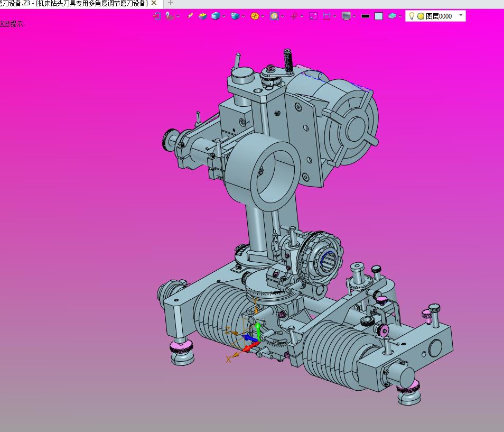Screen dimensions: 504x432
Task: Open dropdown beside the dimension icon
Action: tap(334, 16)
